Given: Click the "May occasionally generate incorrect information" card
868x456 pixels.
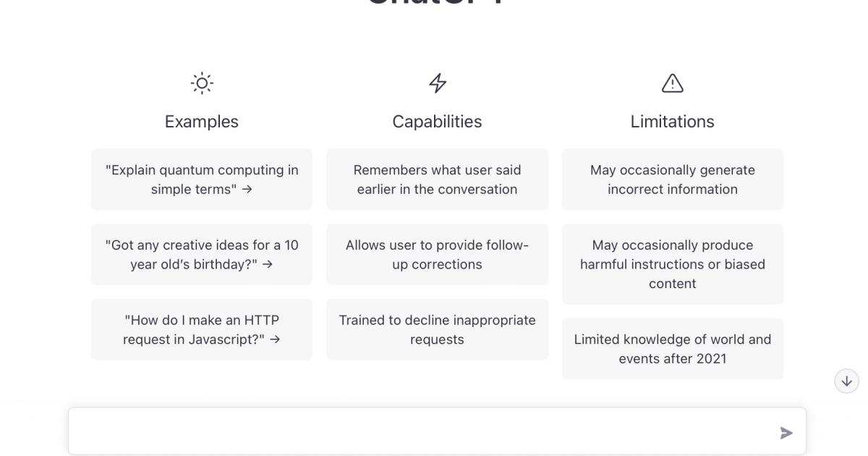Looking at the screenshot, I should (672, 180).
